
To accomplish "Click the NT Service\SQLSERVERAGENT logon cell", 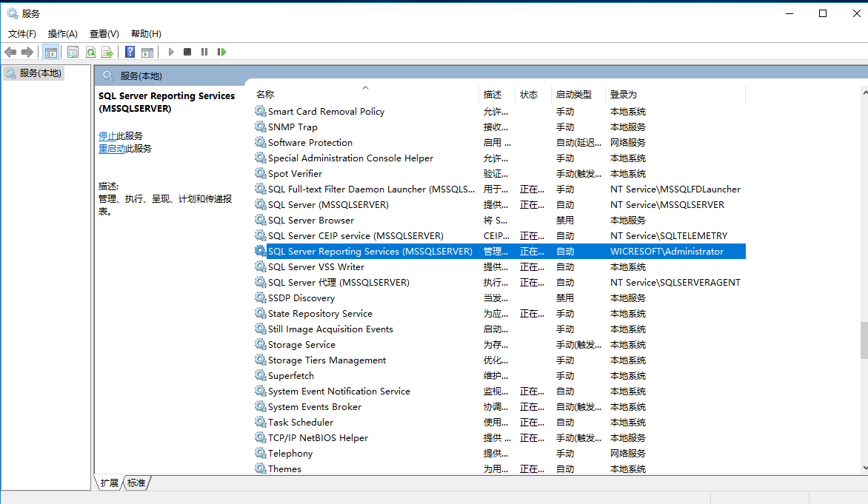I will [675, 282].
